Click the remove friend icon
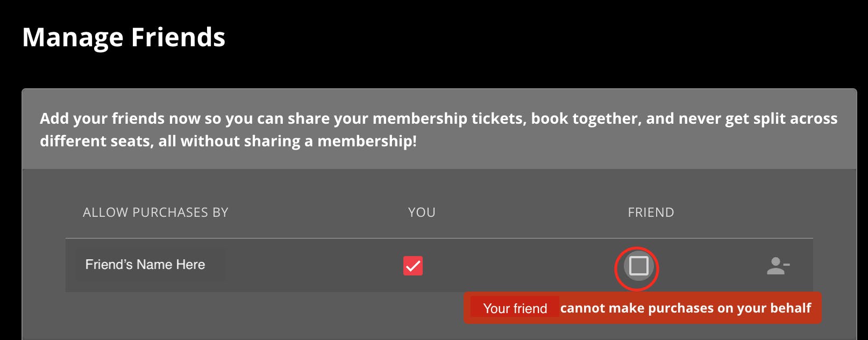Viewport: 868px width, 340px height. click(778, 265)
